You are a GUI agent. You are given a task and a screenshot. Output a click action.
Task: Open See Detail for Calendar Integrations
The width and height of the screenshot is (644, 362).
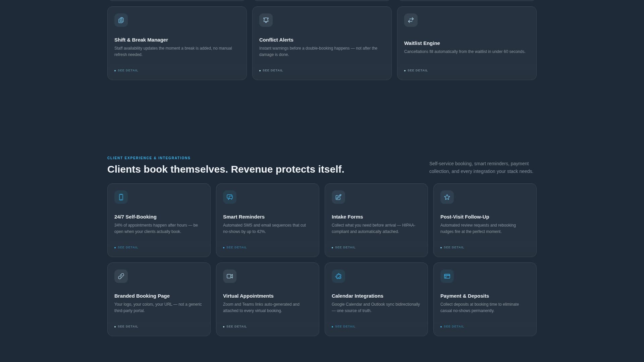344,326
